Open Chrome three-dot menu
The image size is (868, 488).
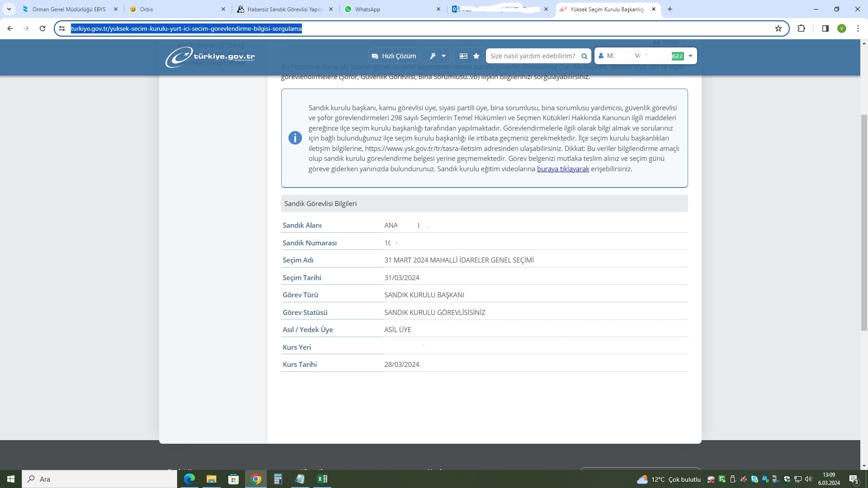coord(858,28)
